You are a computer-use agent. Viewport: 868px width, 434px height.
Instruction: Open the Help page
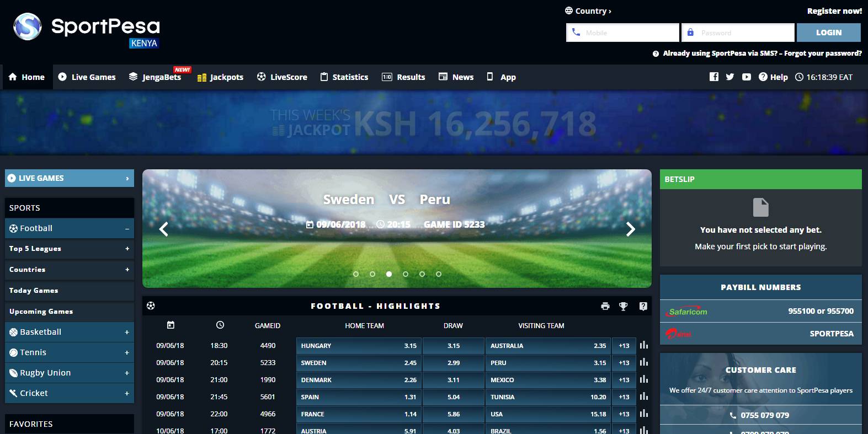pos(773,77)
